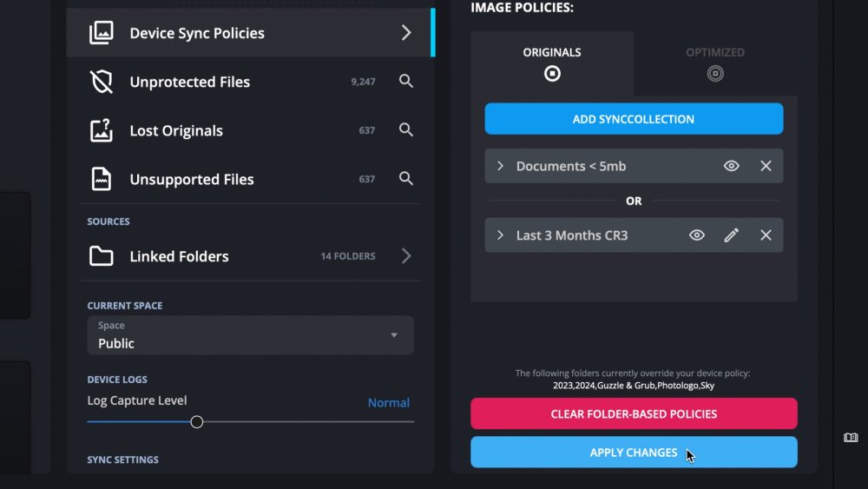Remove the Documents < 5mb collection
The width and height of the screenshot is (868, 489).
pos(766,166)
